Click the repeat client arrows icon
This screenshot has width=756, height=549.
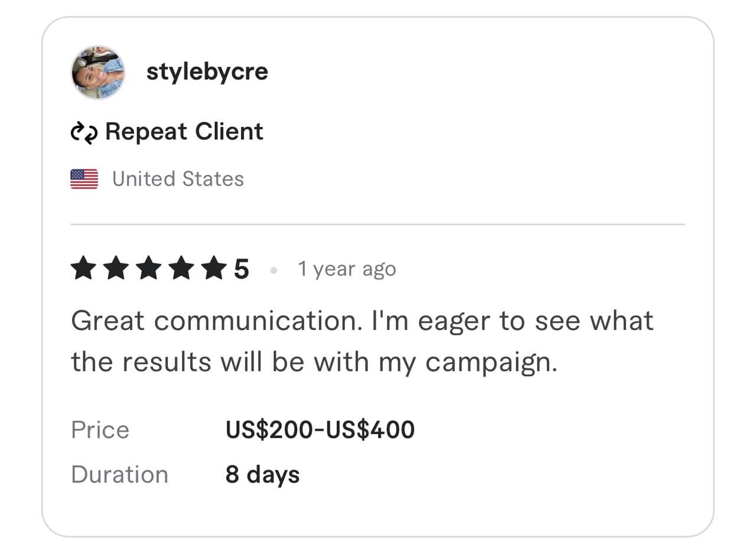pyautogui.click(x=84, y=132)
